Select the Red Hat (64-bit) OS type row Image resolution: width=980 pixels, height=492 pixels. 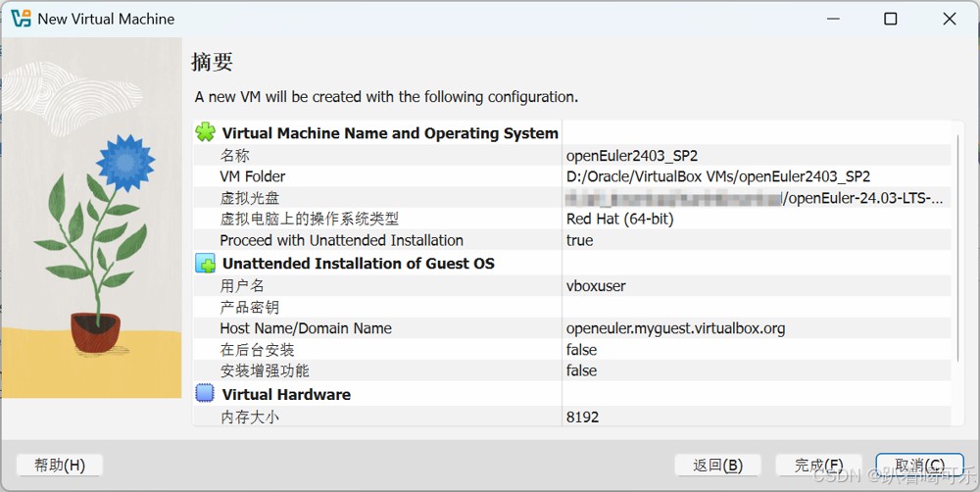[x=568, y=220]
